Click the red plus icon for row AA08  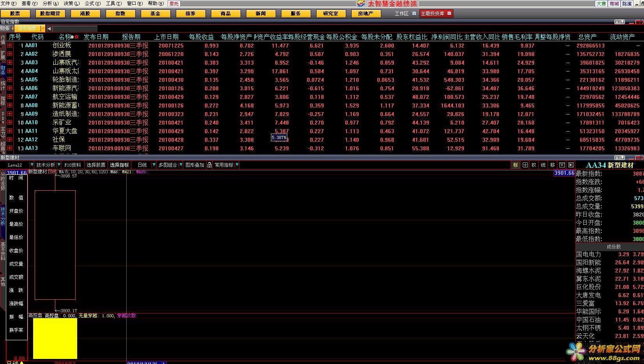pos(10,106)
